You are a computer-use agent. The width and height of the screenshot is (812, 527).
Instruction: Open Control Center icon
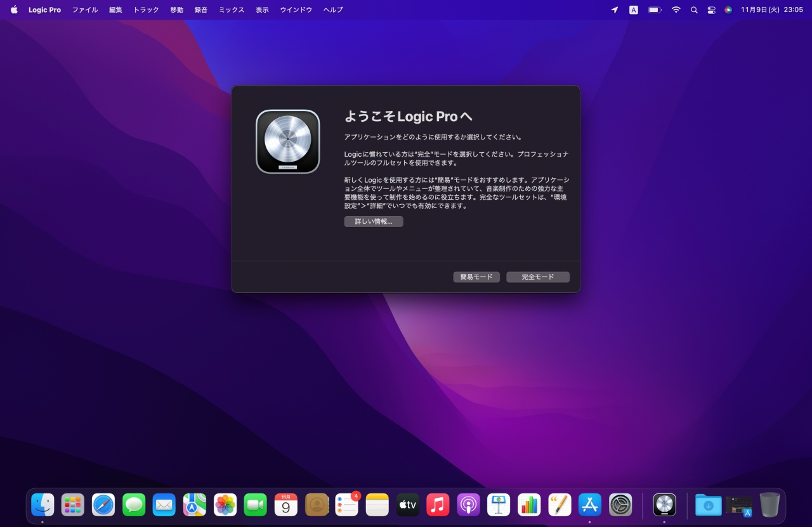pyautogui.click(x=711, y=10)
